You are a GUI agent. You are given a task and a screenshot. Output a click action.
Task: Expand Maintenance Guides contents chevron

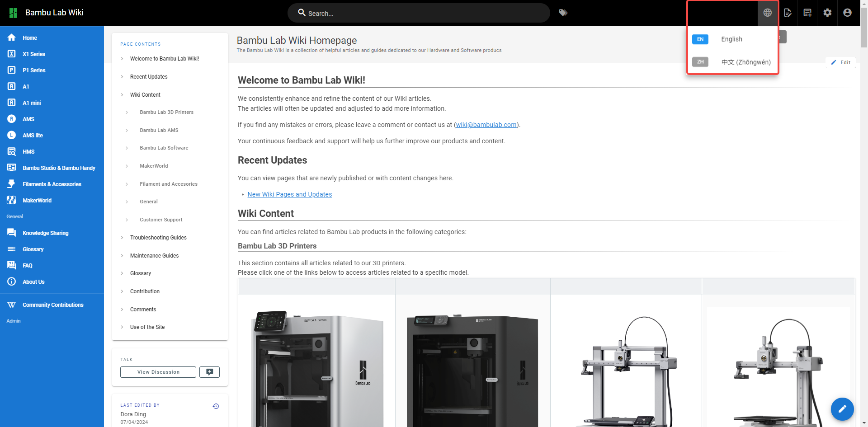pyautogui.click(x=122, y=256)
